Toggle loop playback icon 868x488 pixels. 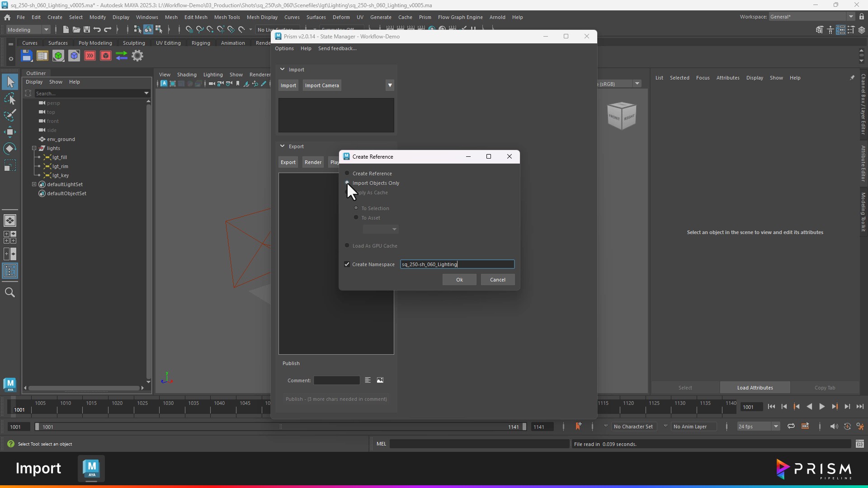click(791, 427)
